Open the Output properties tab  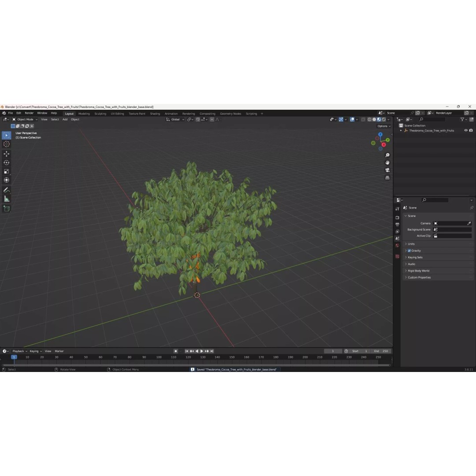(397, 225)
